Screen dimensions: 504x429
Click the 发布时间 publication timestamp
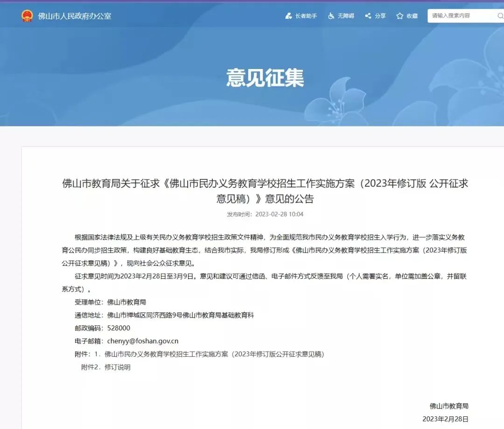click(x=265, y=214)
